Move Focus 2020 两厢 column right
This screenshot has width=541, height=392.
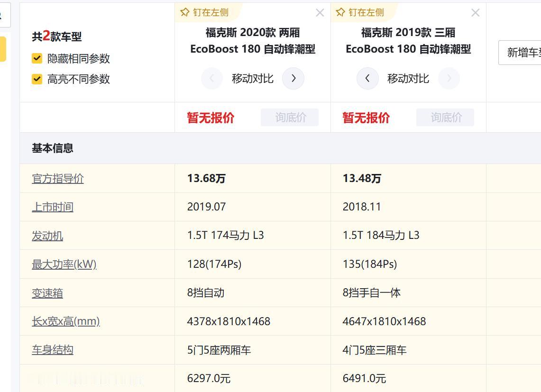pyautogui.click(x=293, y=78)
